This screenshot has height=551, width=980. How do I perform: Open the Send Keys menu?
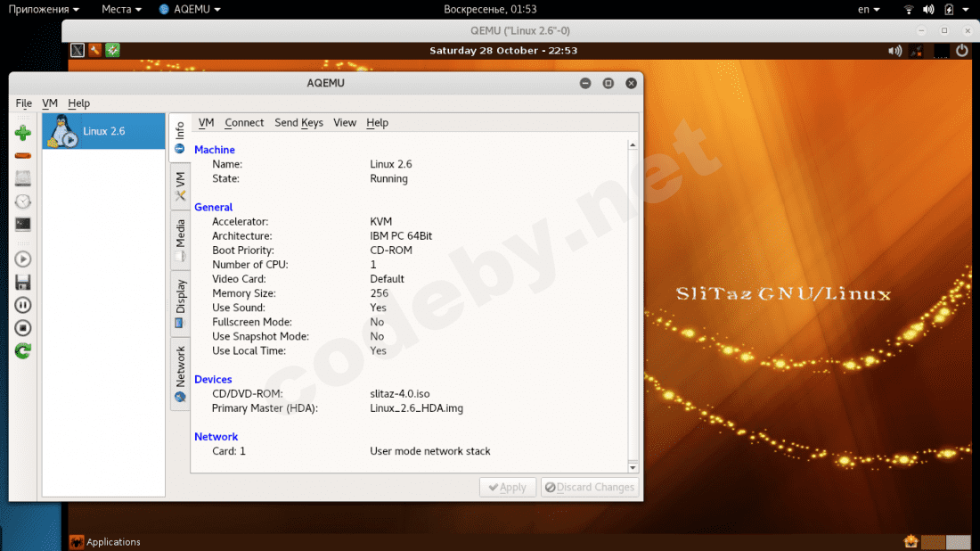[x=298, y=122]
